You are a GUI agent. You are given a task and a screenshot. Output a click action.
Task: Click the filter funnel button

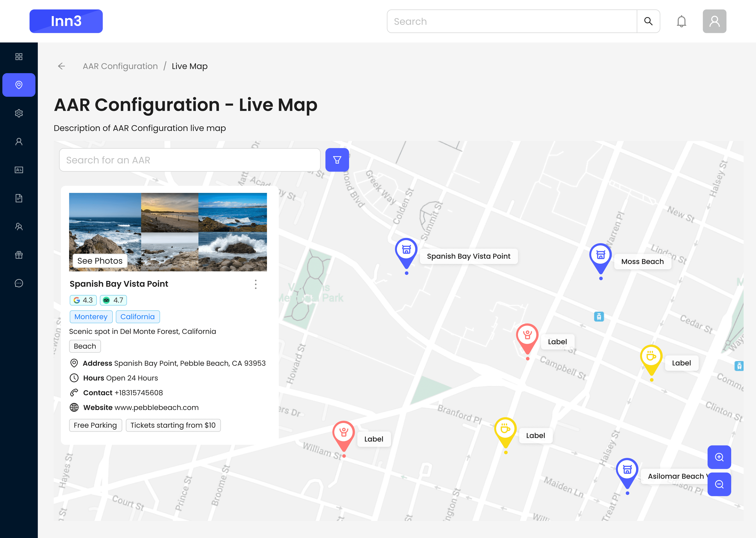tap(337, 160)
